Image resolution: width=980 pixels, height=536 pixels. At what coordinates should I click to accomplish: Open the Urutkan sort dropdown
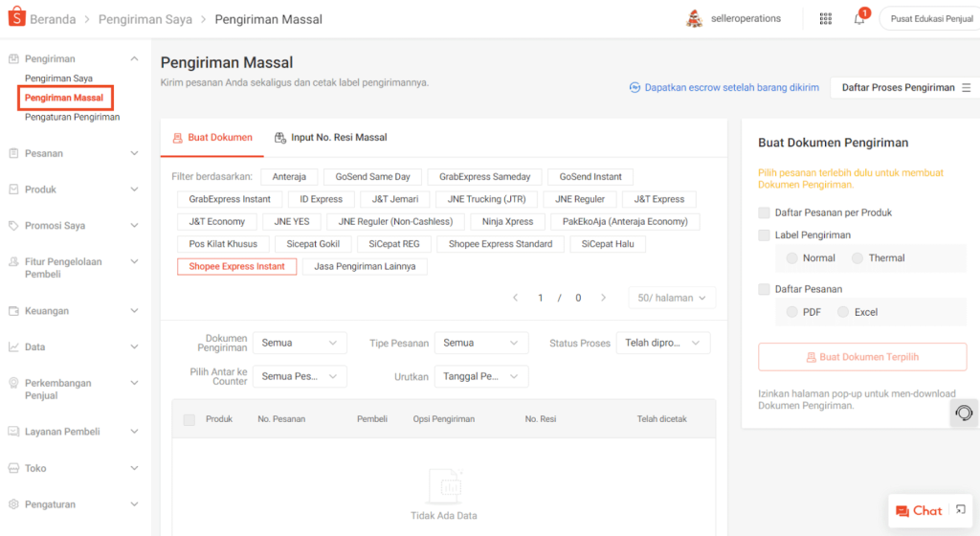[481, 377]
